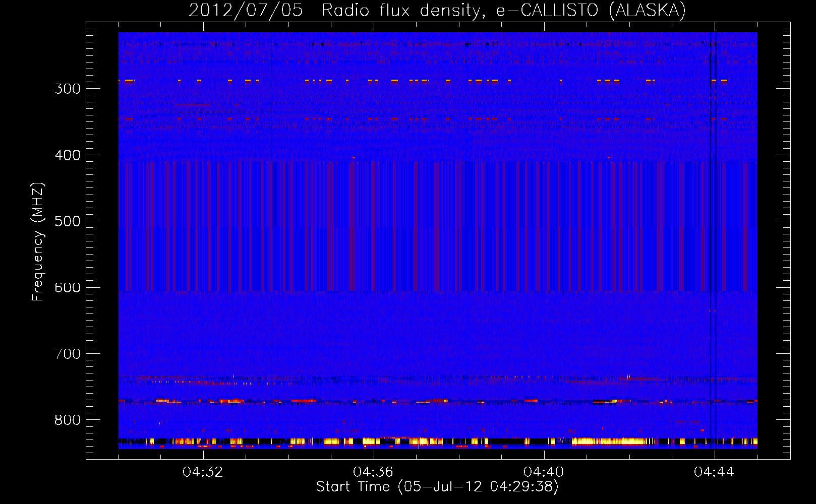Click the 700 frequency tick label
816x504 pixels.
[68, 354]
